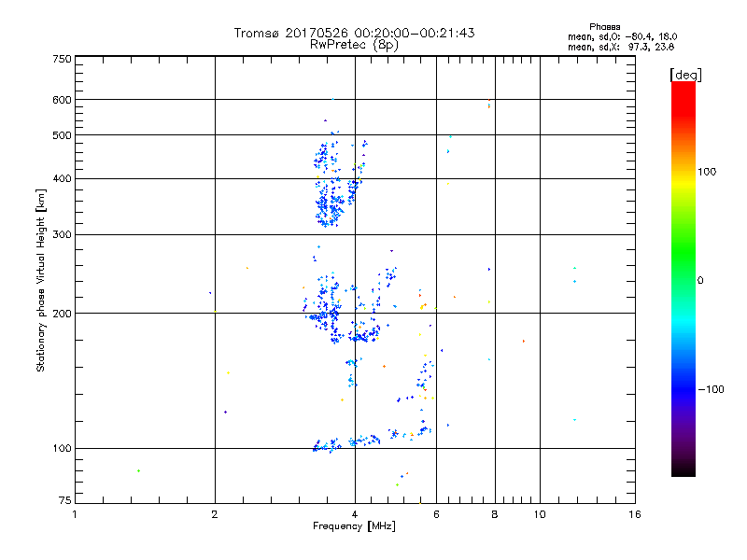Viewport: 747px width, 560px height.
Task: Click the x-axis tick label '6'
Action: 436,514
